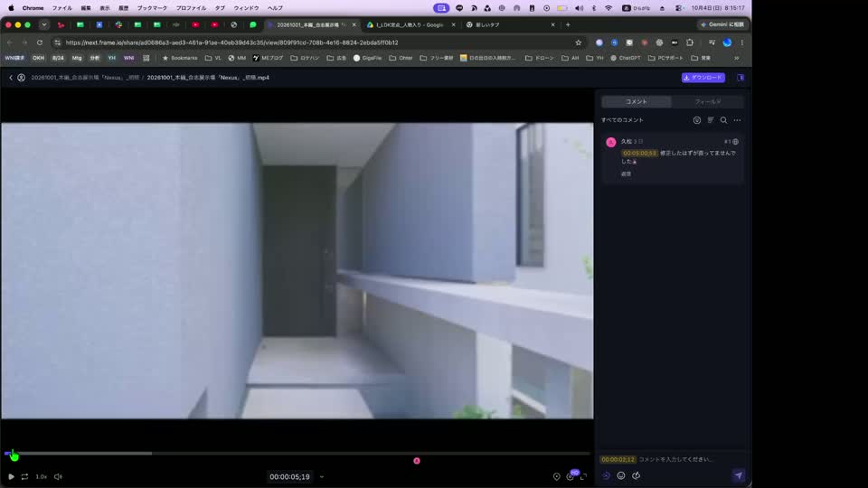This screenshot has width=868, height=488.
Task: Switch to the コメント tab
Action: pos(637,102)
